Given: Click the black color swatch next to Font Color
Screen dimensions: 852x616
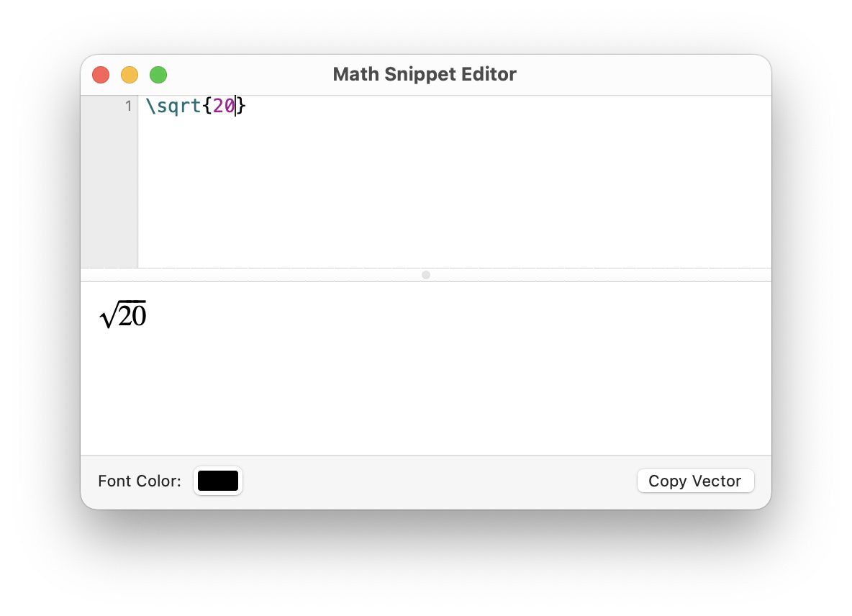Looking at the screenshot, I should click(x=218, y=481).
